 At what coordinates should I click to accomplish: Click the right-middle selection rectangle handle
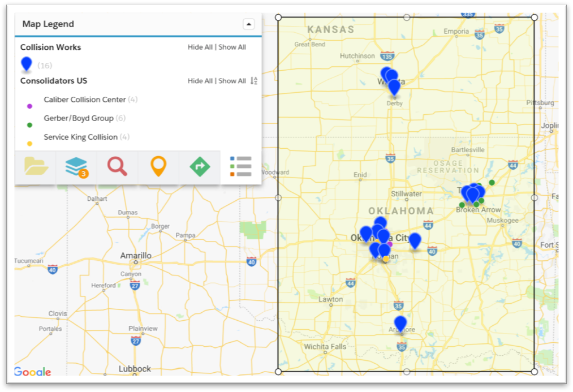535,197
